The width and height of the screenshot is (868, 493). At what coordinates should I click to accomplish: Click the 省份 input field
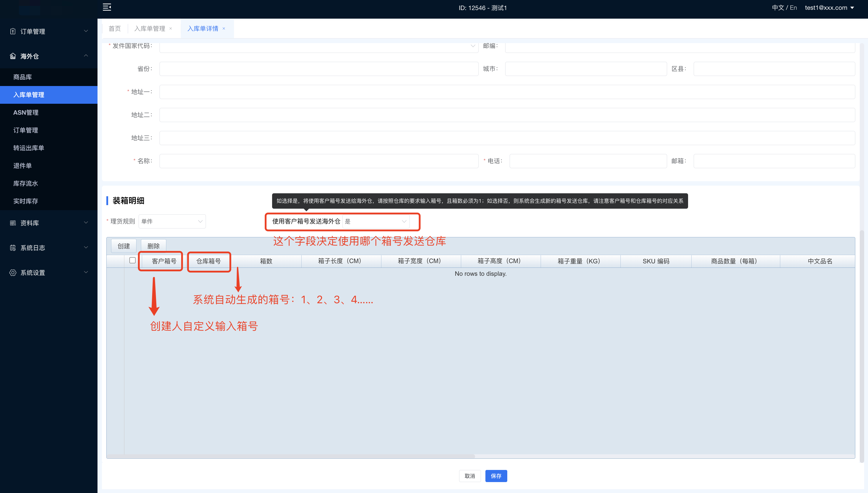coord(319,69)
